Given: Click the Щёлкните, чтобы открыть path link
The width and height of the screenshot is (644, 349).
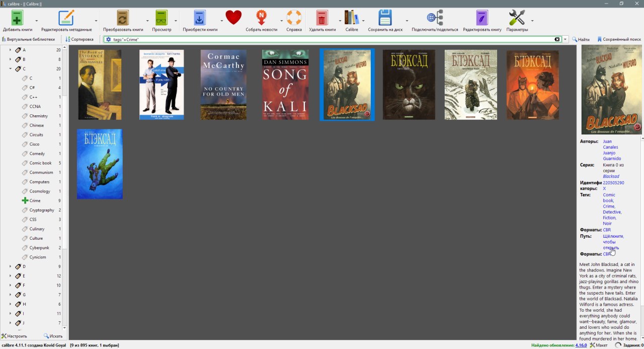Looking at the screenshot, I should [x=613, y=242].
